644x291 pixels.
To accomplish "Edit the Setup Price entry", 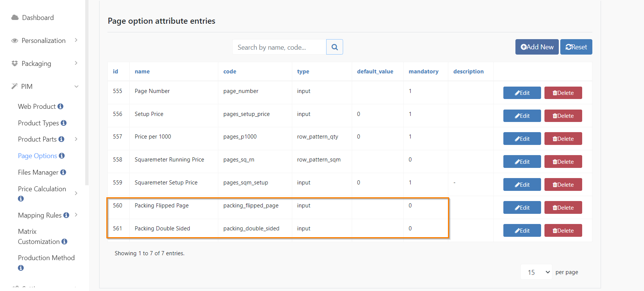I will (522, 116).
